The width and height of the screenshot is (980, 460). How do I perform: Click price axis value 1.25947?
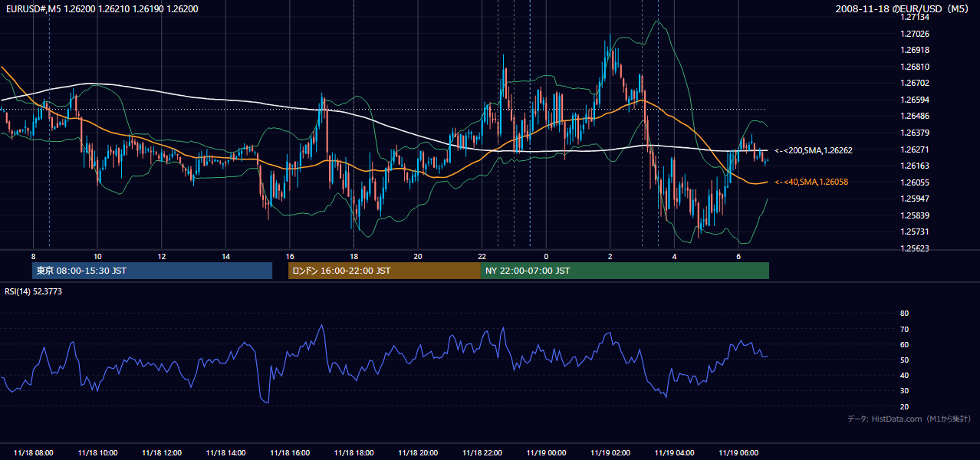(914, 199)
